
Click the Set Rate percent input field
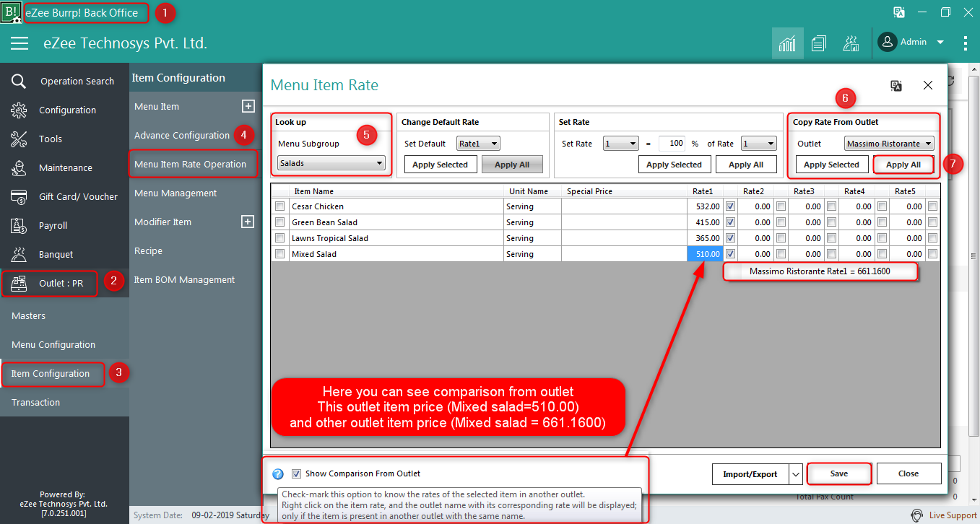[672, 144]
